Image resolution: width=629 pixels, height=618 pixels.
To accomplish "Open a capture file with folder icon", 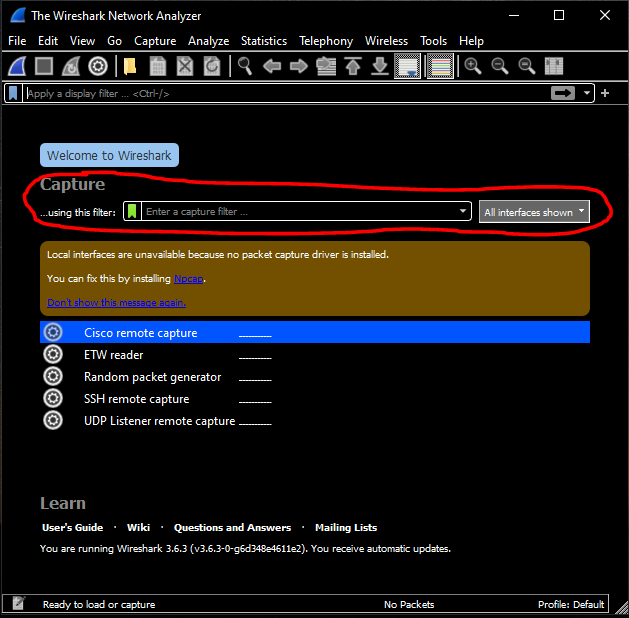I will pos(130,66).
